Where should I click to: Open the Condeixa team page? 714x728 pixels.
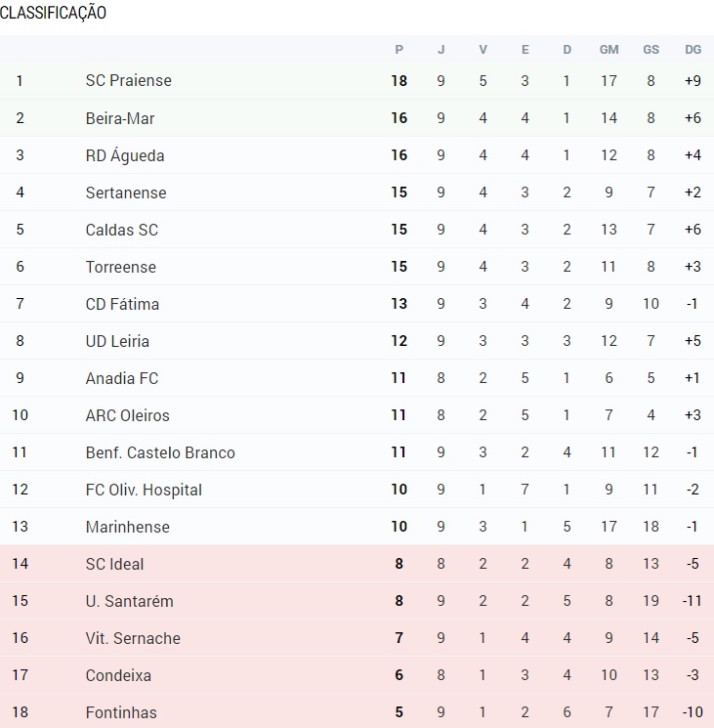pyautogui.click(x=118, y=675)
